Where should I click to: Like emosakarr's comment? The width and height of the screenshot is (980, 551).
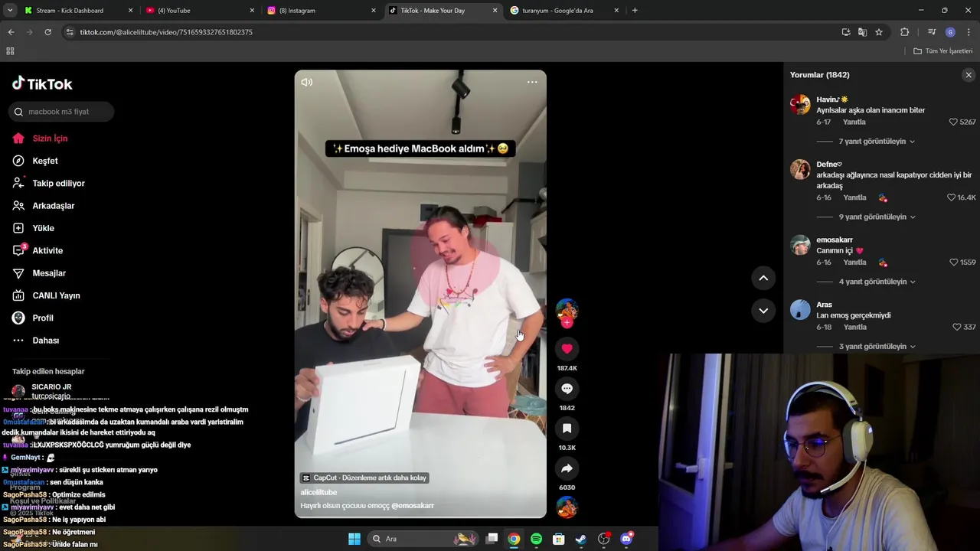954,262
